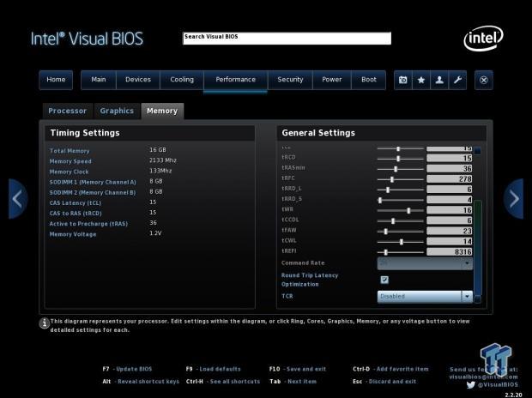Adjust the tRFC slider

(401, 179)
